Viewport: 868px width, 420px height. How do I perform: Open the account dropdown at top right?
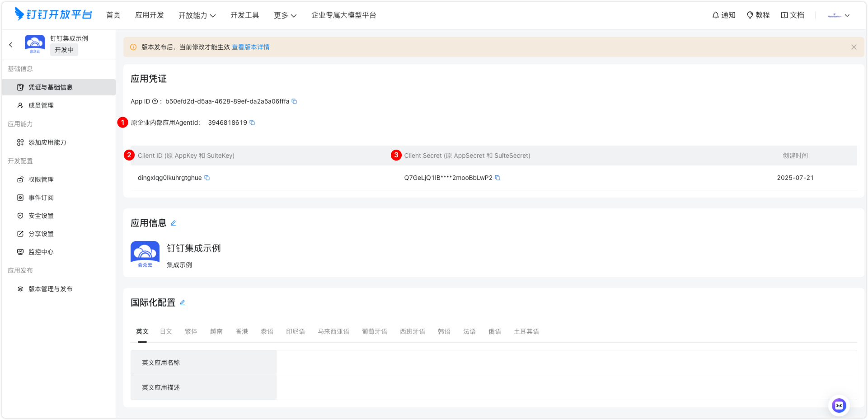click(839, 15)
